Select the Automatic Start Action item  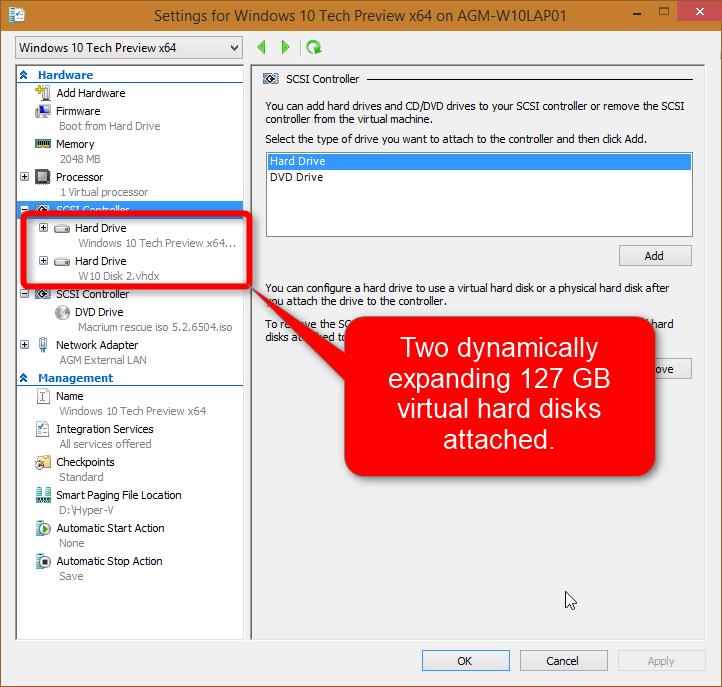pyautogui.click(x=111, y=528)
